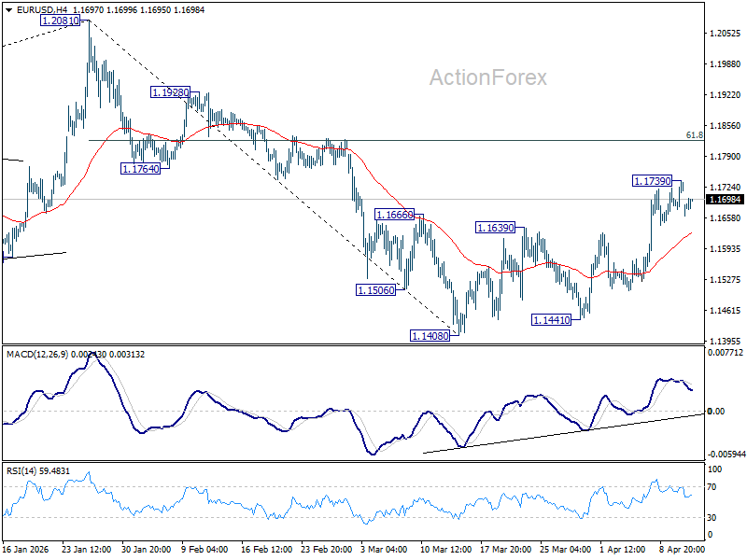The width and height of the screenshot is (747, 560).
Task: Click the 61.8 Fibonacci level label
Action: point(694,135)
